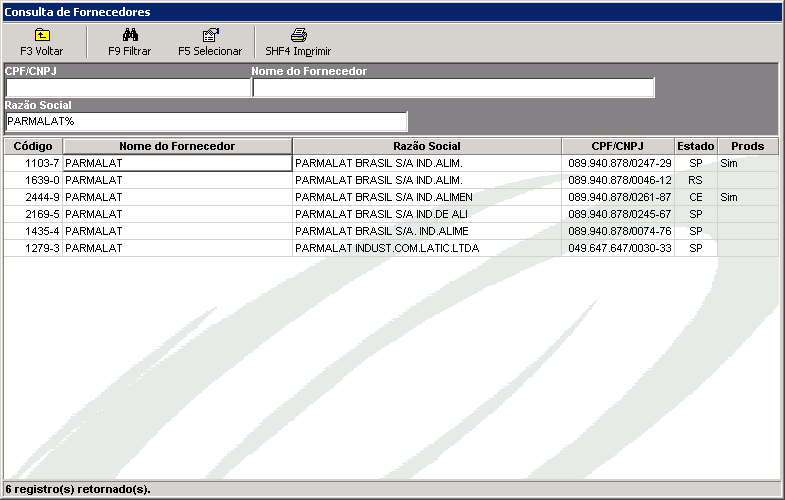Click the SHF4 Imprimir label
Screen dimensions: 785x500
tap(298, 51)
